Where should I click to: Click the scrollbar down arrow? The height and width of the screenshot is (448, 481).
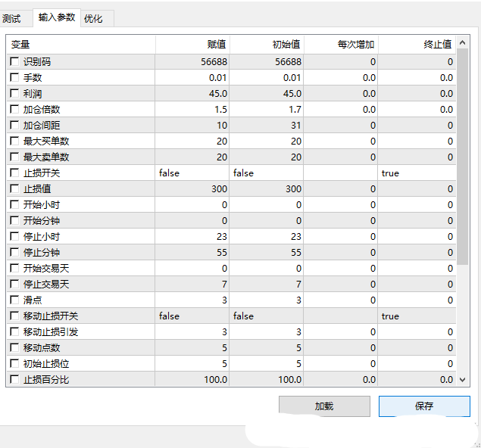pyautogui.click(x=464, y=380)
